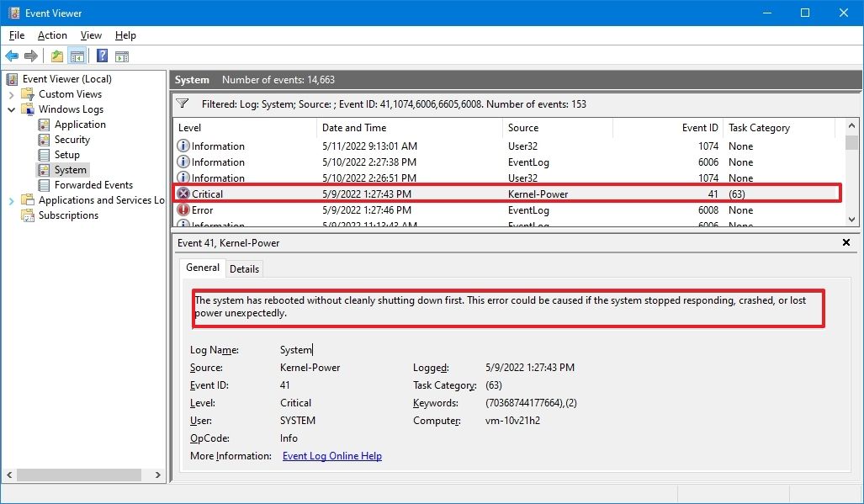Toggle the Show/Hide Action Pane toolbar icon
Viewport: 864px width, 504px height.
click(122, 56)
